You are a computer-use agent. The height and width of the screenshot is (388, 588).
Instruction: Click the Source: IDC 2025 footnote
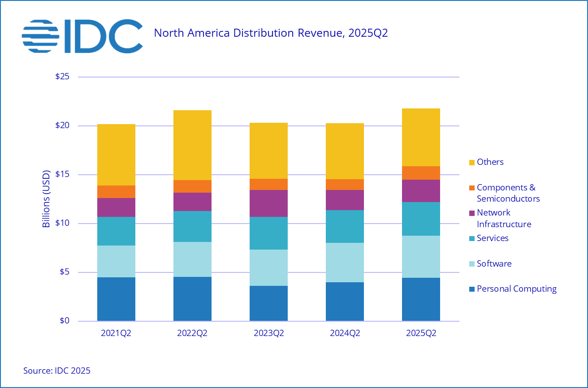click(57, 371)
